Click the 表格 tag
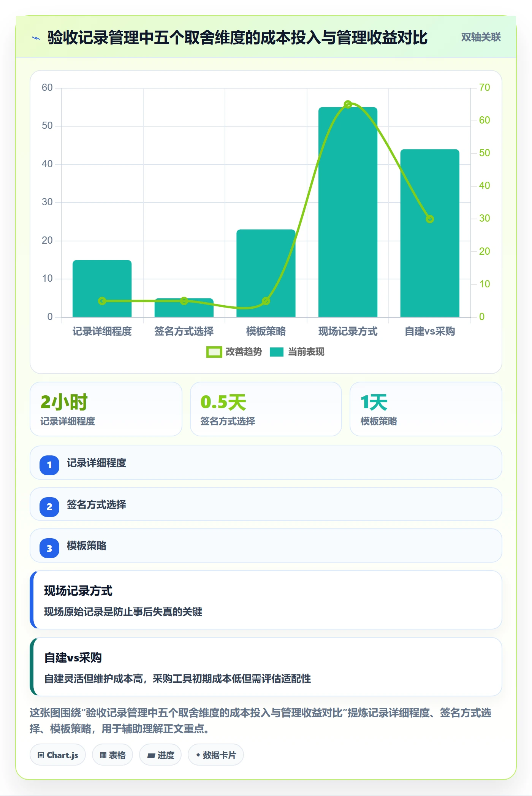 pyautogui.click(x=112, y=755)
